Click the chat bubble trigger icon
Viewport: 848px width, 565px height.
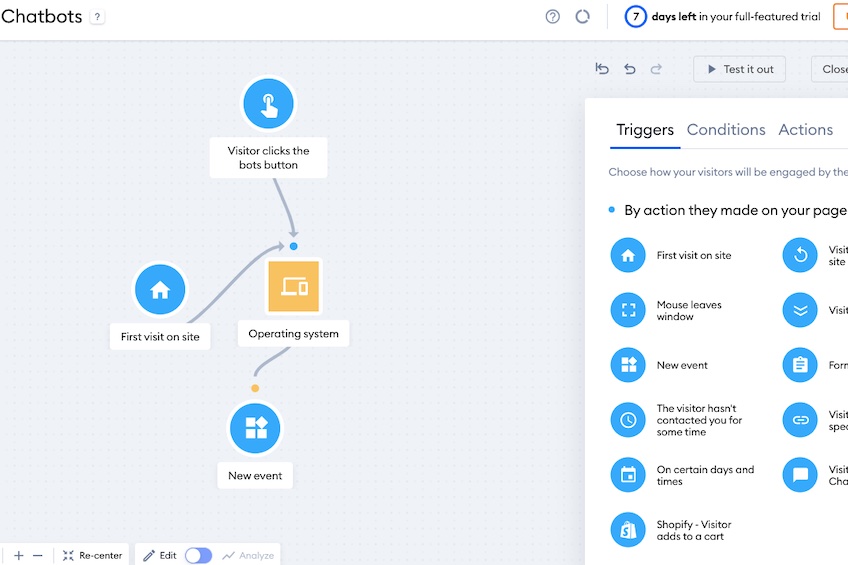800,475
